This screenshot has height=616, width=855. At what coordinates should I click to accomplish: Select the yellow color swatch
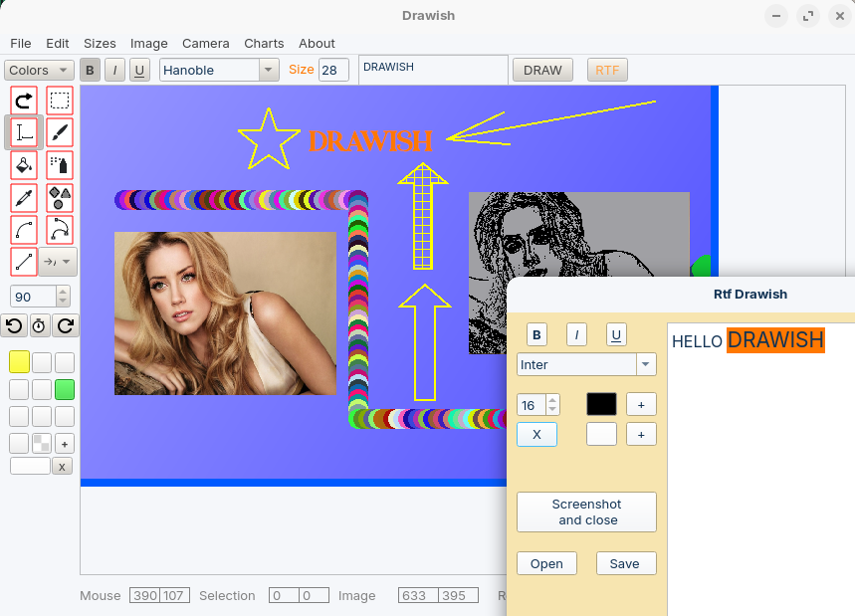[19, 362]
